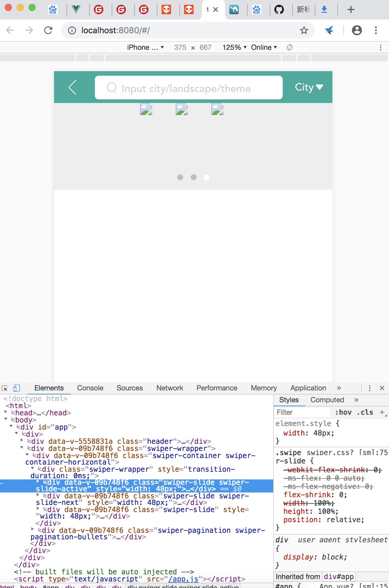Rotate the device emulation viewport
Screen dimensions: 389x588
point(290,47)
